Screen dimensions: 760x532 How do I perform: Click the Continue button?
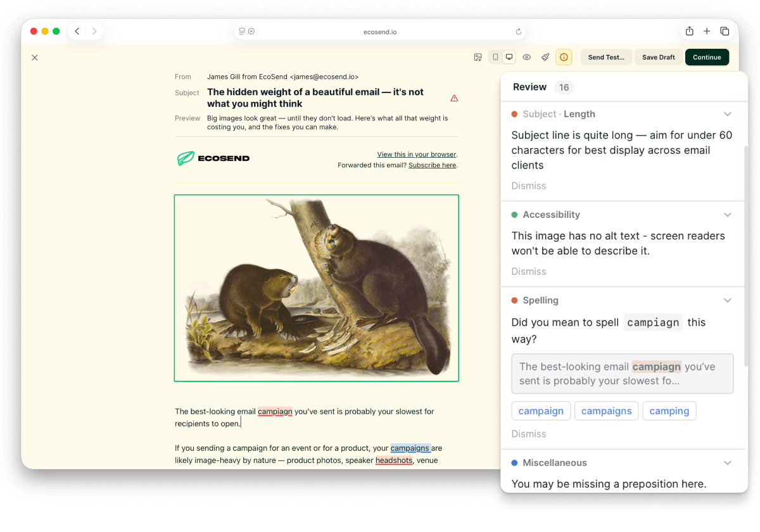707,57
